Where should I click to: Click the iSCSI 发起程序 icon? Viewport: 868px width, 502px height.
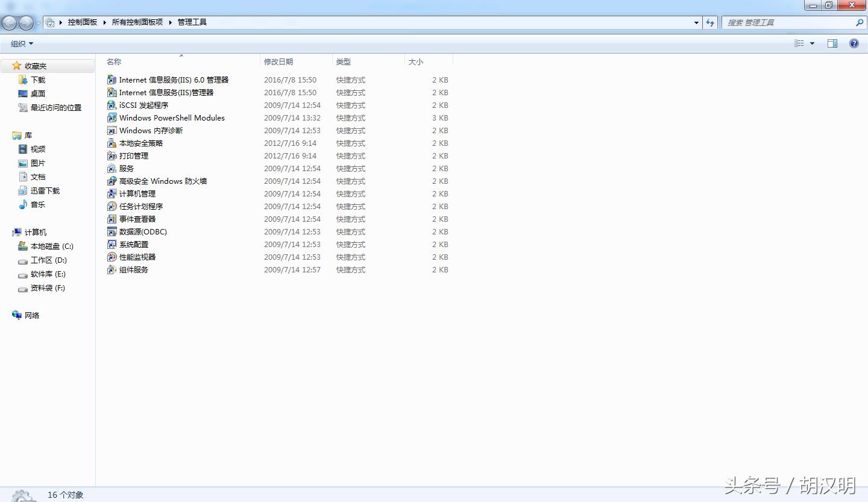pyautogui.click(x=112, y=105)
